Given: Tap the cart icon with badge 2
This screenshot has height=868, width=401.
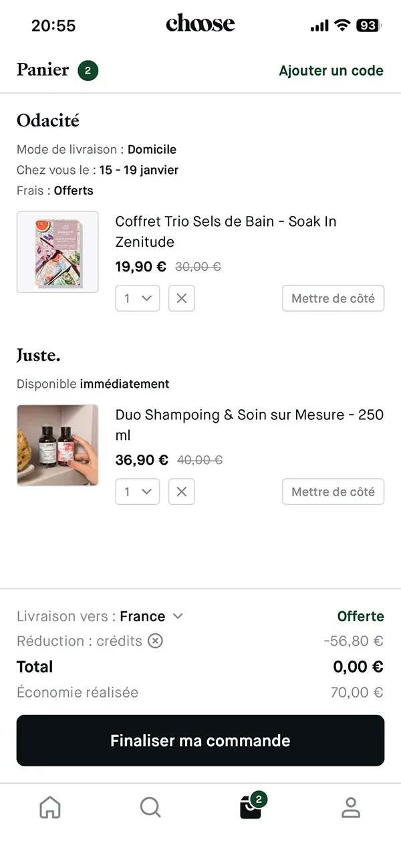Looking at the screenshot, I should point(251,807).
